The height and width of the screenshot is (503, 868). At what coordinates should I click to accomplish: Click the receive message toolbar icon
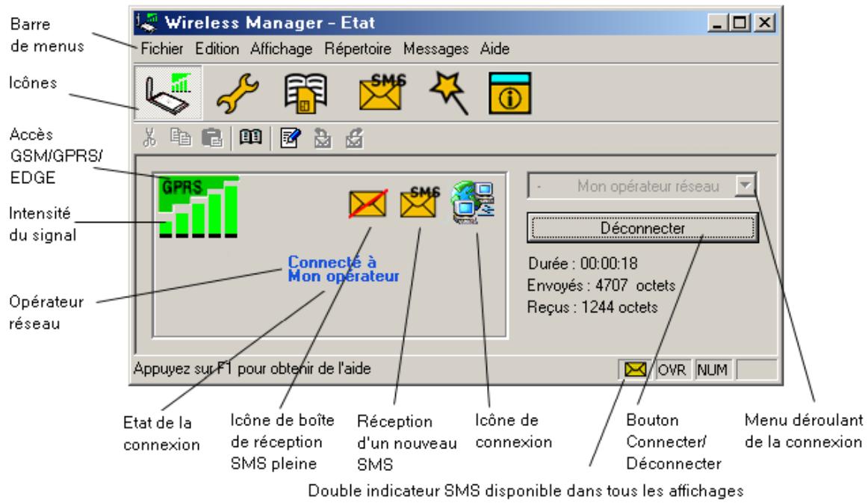coord(323,138)
